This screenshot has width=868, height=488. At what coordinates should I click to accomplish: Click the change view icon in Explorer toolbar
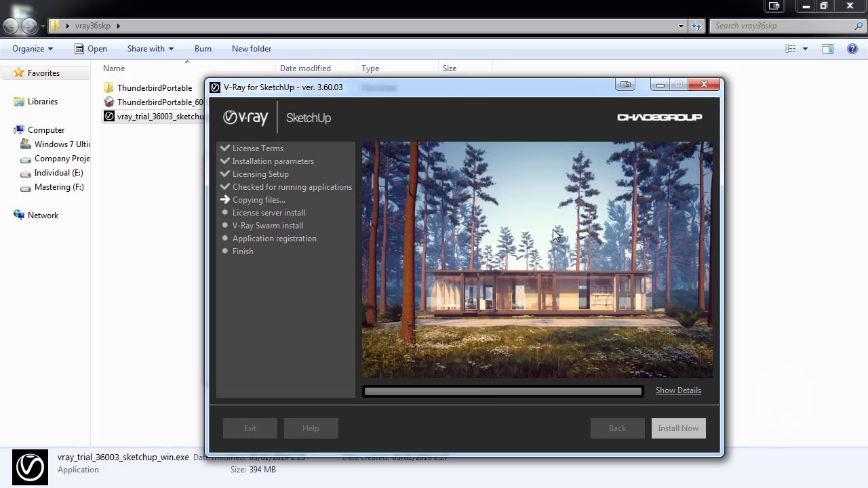[x=791, y=49]
